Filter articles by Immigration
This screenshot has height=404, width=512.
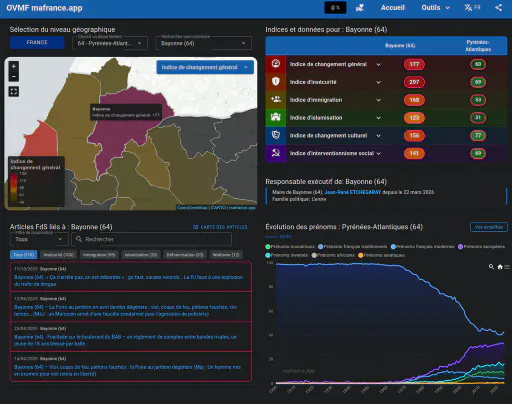tap(99, 255)
